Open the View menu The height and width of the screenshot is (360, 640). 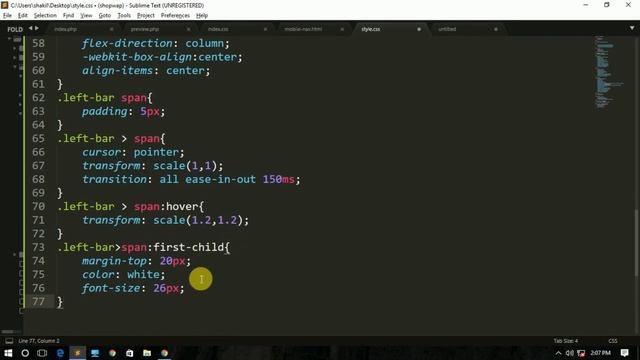pyautogui.click(x=86, y=16)
